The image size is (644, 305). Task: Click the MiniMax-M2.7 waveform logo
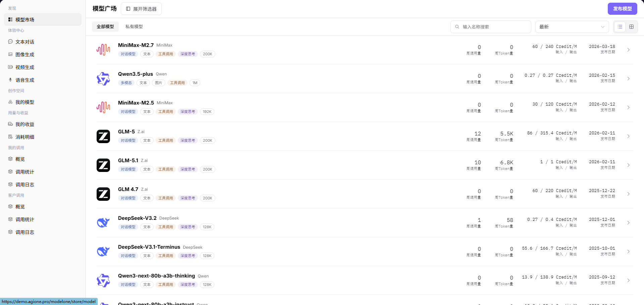coord(103,50)
